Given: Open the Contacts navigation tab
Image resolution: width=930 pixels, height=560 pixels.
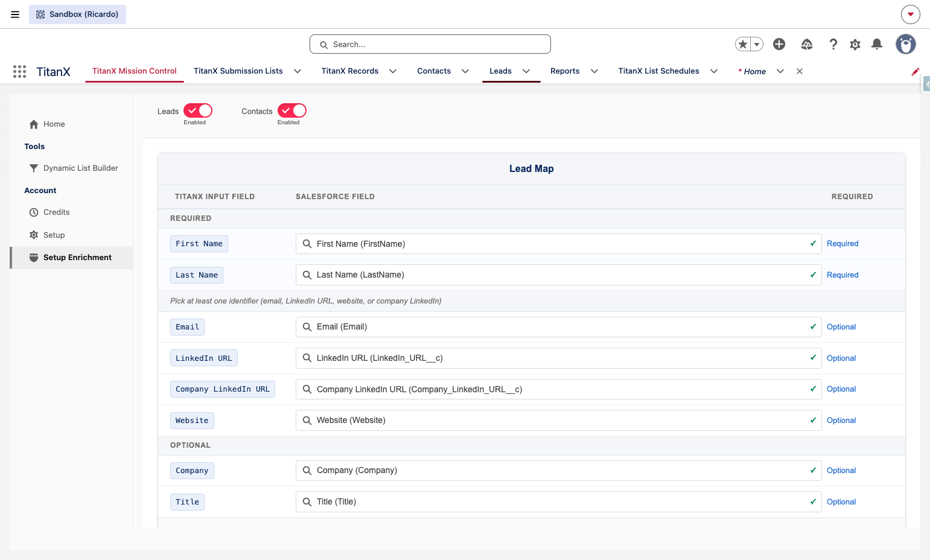Looking at the screenshot, I should (434, 71).
